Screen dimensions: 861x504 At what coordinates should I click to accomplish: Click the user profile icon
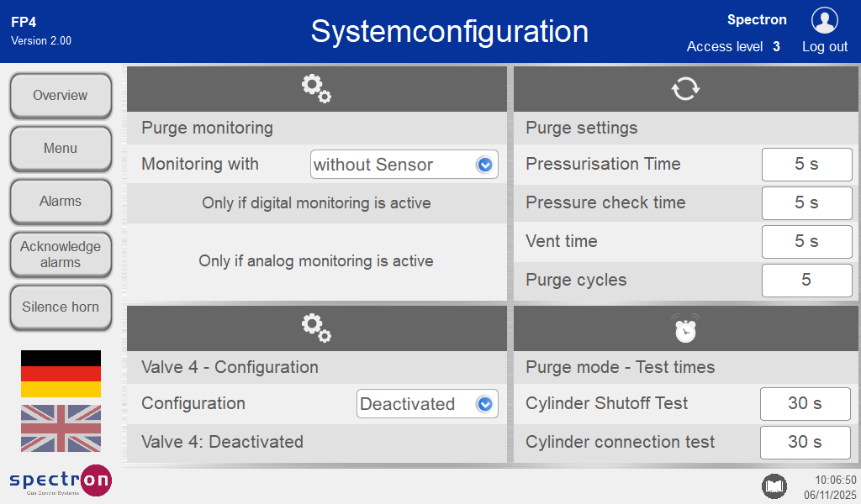(x=824, y=20)
